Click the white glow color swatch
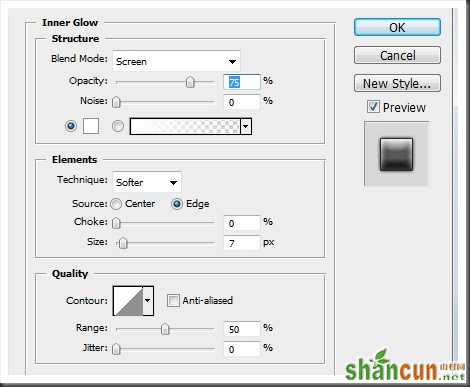 [x=91, y=126]
